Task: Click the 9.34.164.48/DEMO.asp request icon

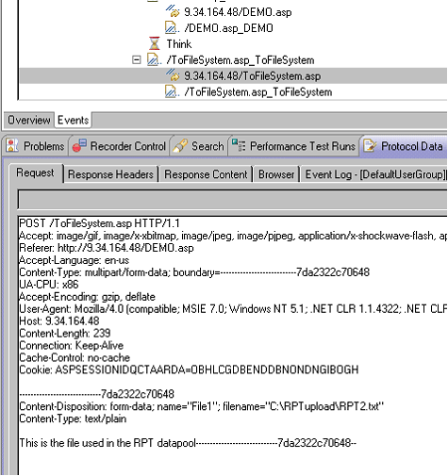Action: pyautogui.click(x=173, y=11)
